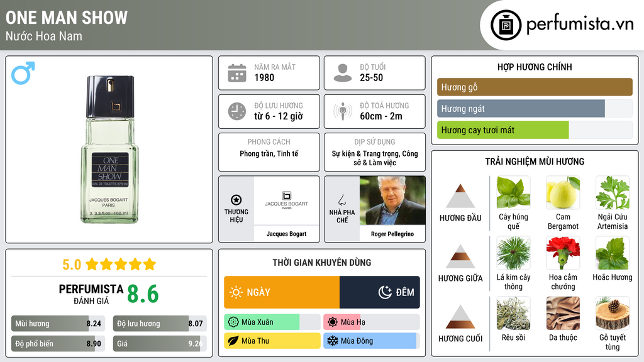
Task: Click the Hương cay tươi mát accord bar
Action: point(535,129)
